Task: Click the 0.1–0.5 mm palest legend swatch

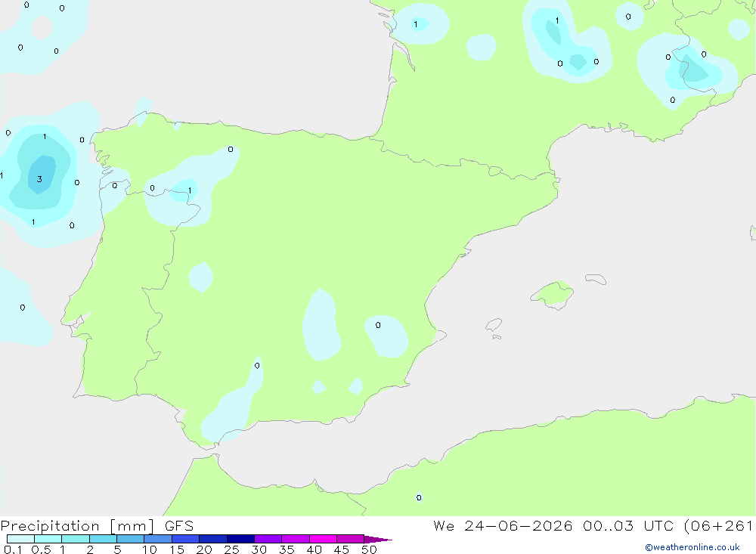Action: (20, 539)
